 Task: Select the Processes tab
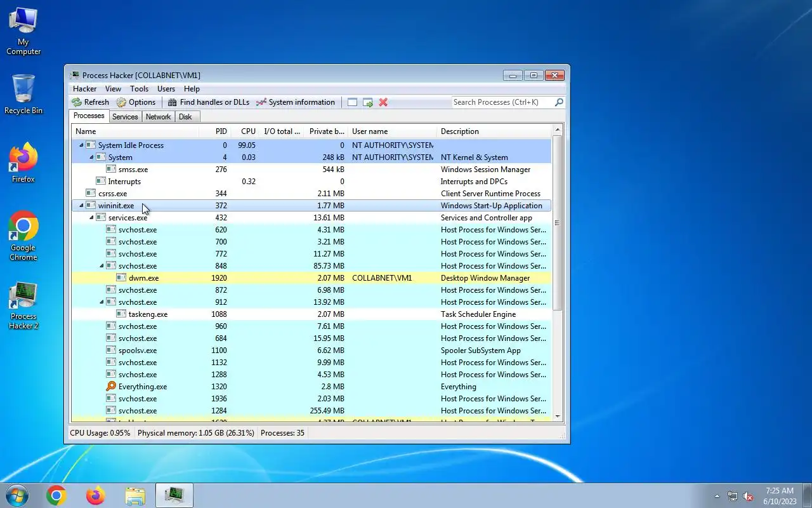coord(89,116)
